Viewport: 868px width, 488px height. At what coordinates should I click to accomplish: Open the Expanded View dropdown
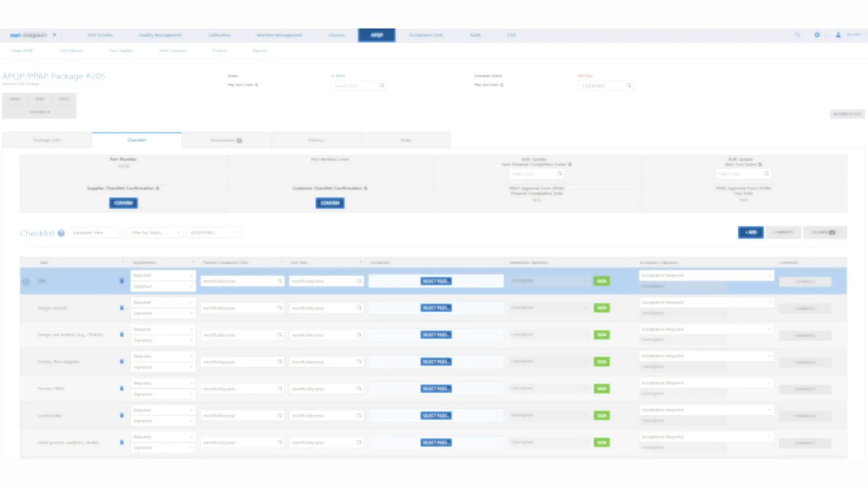click(x=96, y=232)
